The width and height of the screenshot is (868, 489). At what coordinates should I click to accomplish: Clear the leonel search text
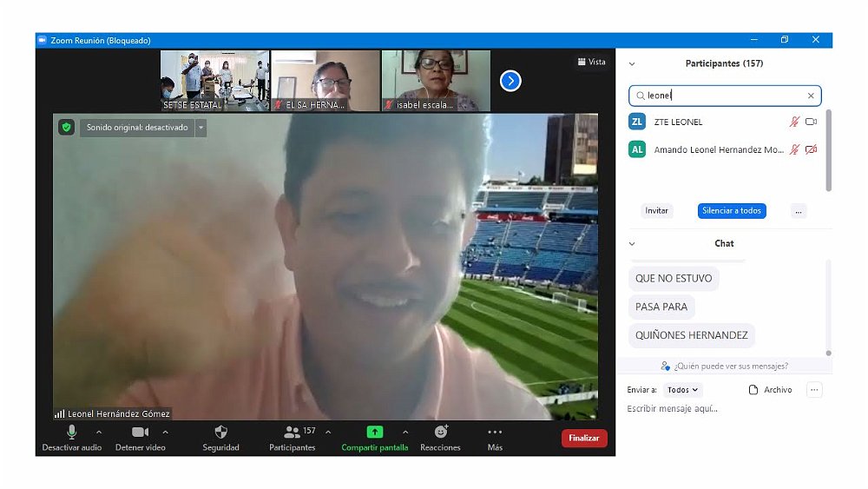(811, 96)
